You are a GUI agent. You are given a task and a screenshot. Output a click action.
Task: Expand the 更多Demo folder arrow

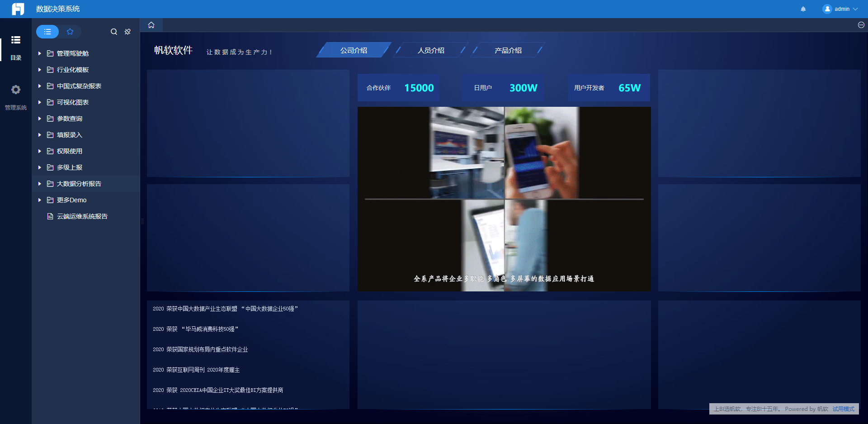(x=40, y=200)
